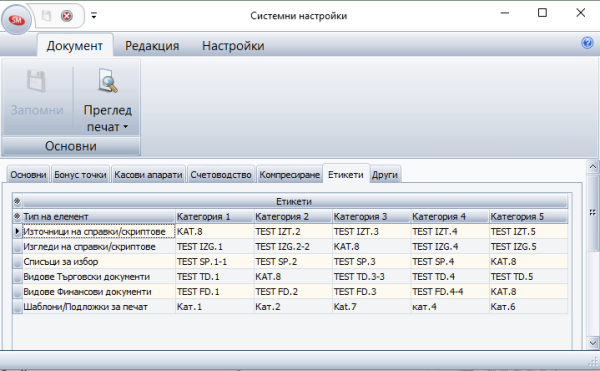This screenshot has height=371, width=600.
Task: Click the red cancel icon in quick access toolbar
Action: click(x=67, y=16)
